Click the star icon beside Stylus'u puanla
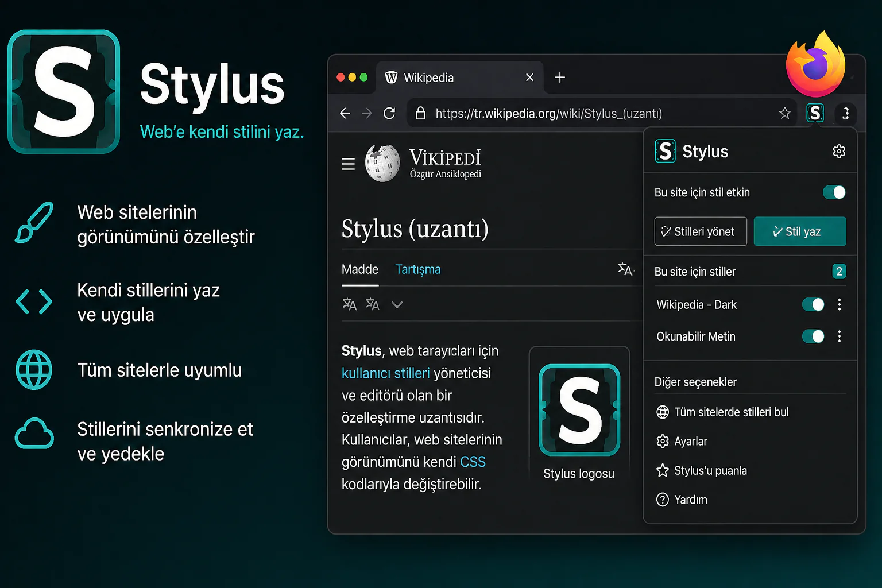Viewport: 882px width, 588px height. coord(663,470)
